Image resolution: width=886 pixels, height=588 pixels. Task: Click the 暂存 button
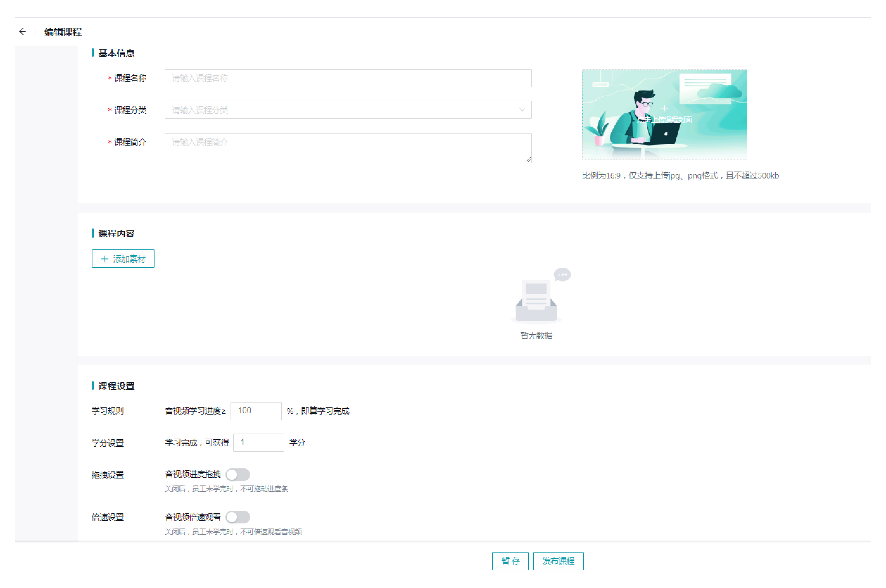(x=510, y=561)
